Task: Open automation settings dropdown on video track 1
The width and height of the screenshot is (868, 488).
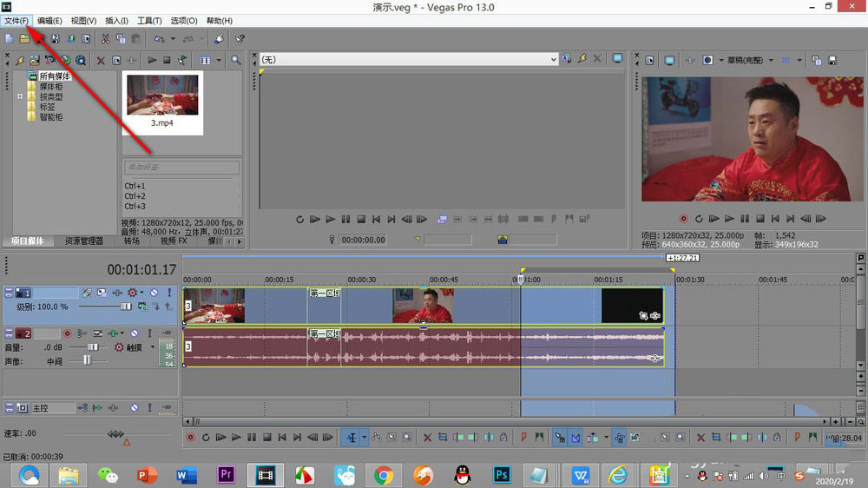Action: [142, 293]
